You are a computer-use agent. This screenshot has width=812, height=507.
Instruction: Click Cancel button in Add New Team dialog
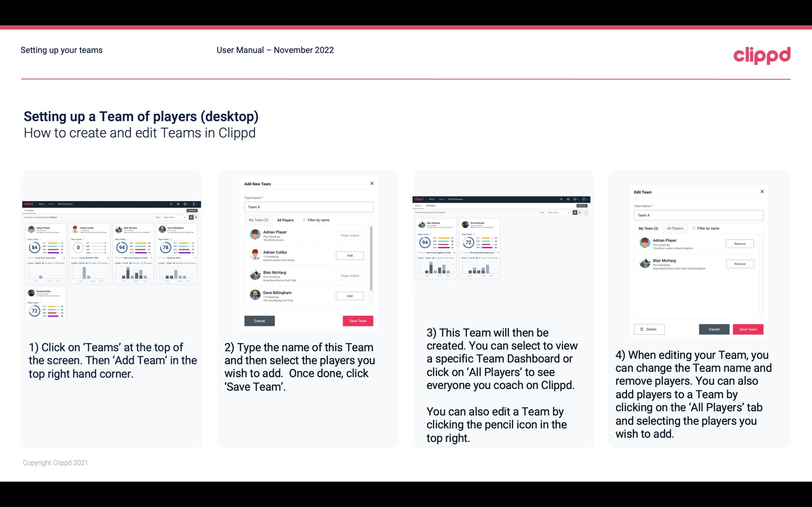(259, 320)
